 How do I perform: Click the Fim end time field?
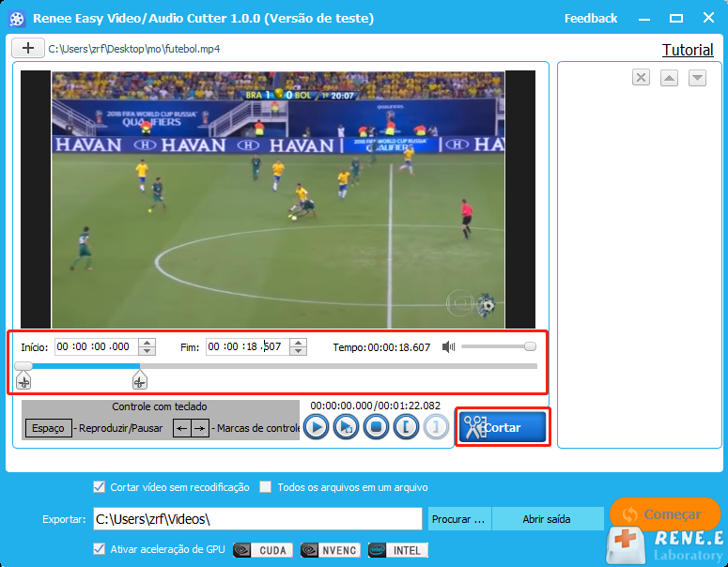pos(247,346)
